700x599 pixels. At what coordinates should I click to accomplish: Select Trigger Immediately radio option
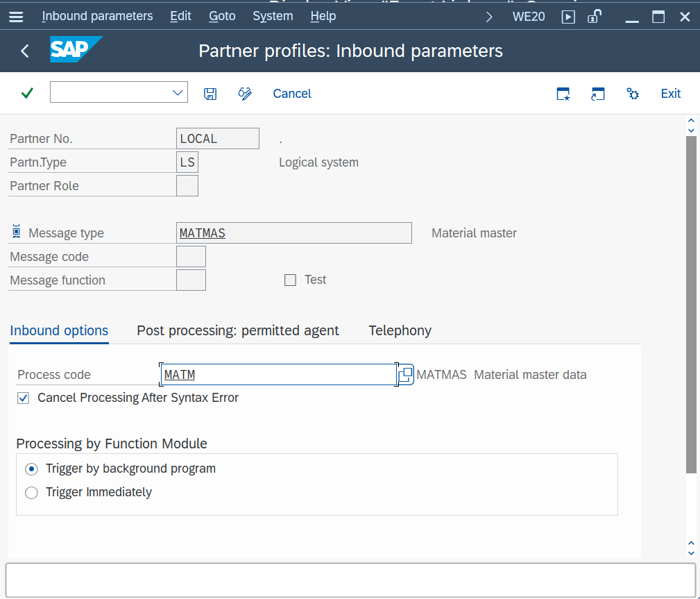31,493
